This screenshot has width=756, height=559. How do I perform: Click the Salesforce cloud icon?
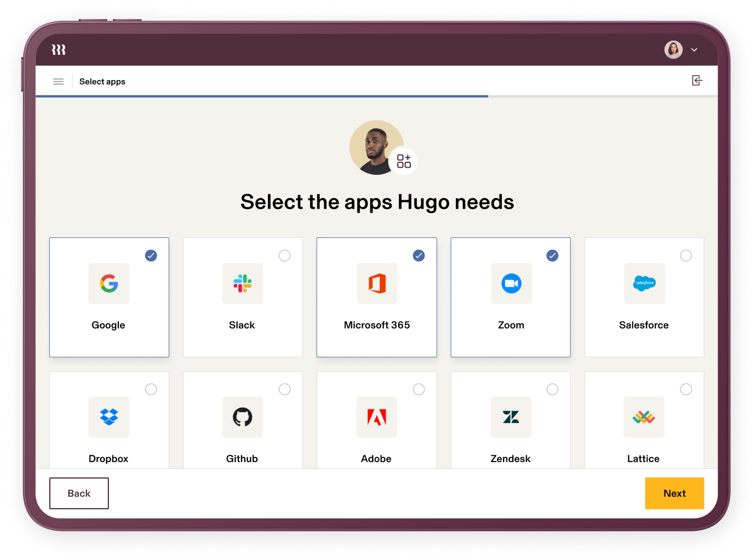click(x=644, y=283)
